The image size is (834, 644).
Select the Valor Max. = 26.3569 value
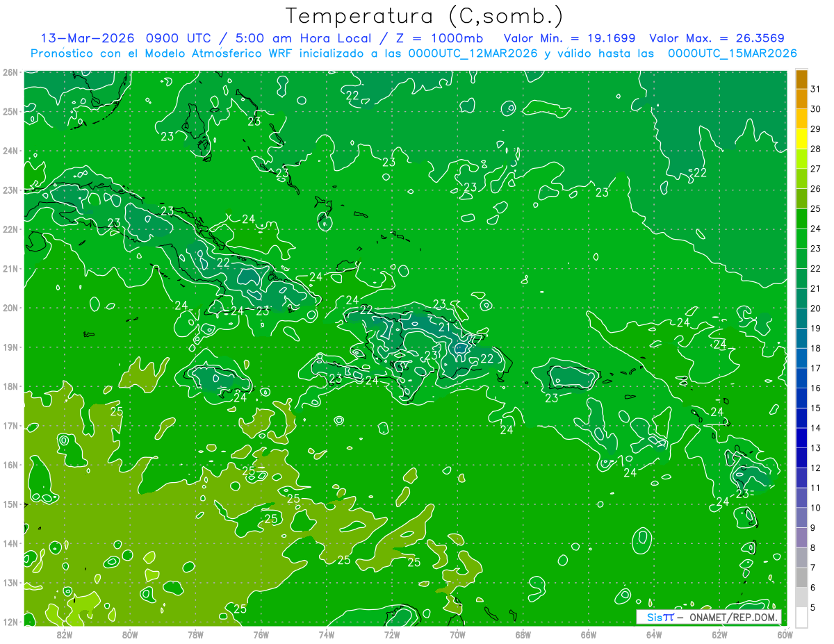718,38
